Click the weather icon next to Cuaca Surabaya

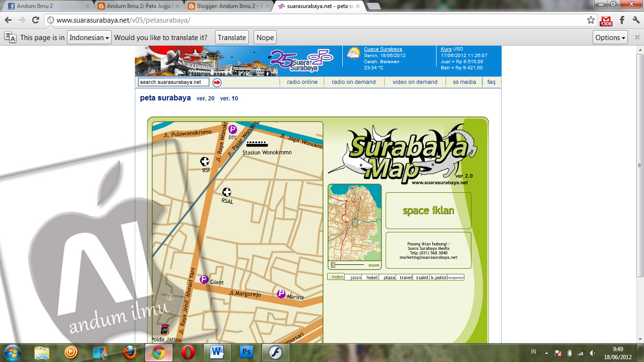[354, 53]
